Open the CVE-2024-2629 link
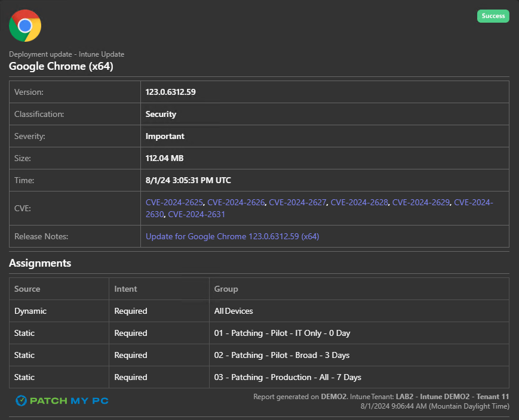The height and width of the screenshot is (420, 519). pos(421,202)
